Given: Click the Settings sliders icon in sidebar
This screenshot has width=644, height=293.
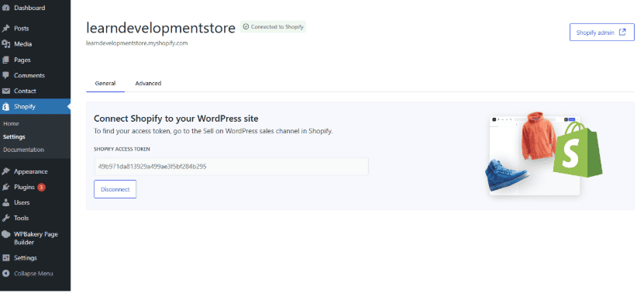Looking at the screenshot, I should pos(5,257).
